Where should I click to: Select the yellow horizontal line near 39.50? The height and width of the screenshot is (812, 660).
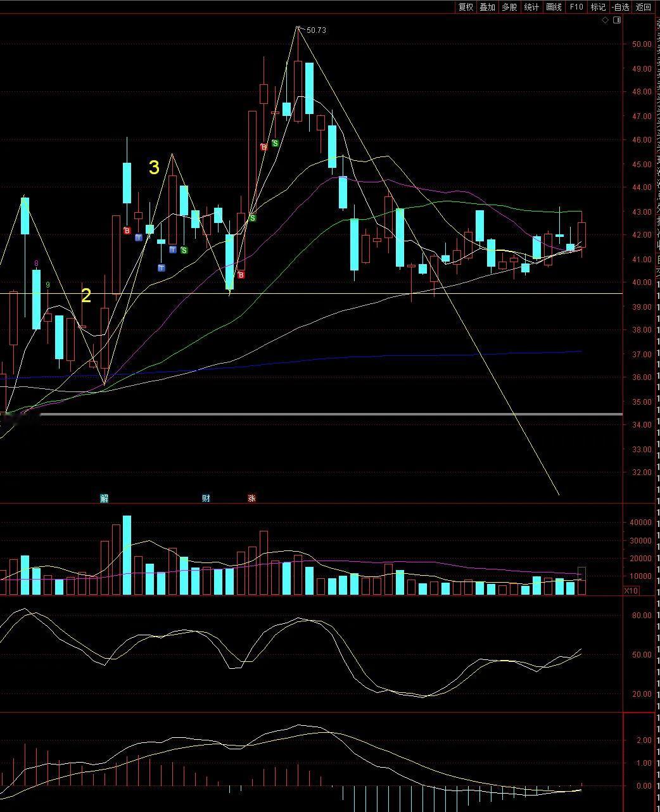pos(311,293)
